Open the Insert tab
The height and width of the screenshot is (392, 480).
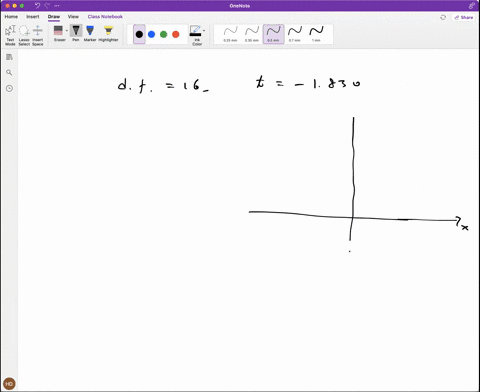tap(33, 17)
